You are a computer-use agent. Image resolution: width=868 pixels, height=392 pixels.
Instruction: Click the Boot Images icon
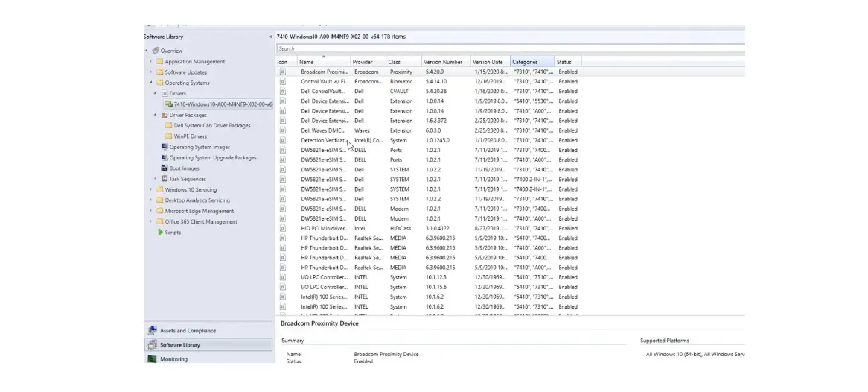[x=165, y=168]
